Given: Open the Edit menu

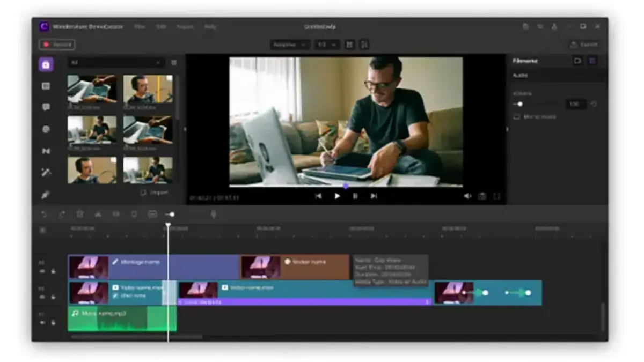Looking at the screenshot, I should 162,26.
